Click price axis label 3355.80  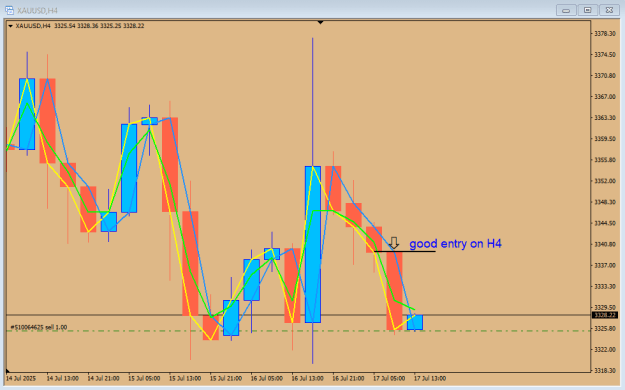(605, 160)
